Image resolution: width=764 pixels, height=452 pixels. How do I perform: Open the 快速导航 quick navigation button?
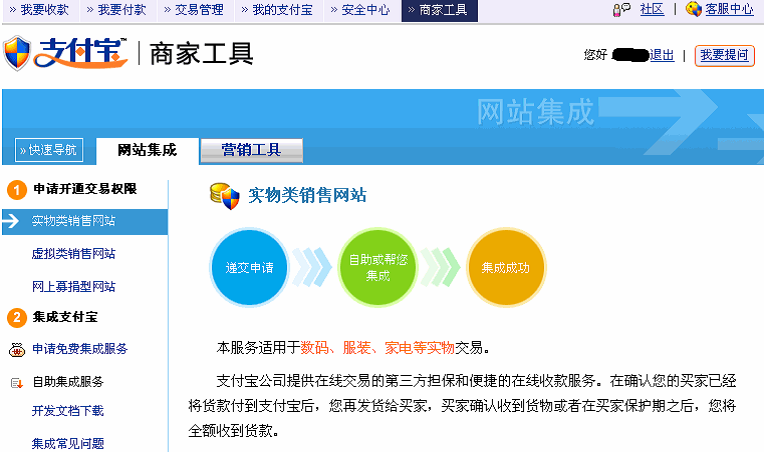(x=49, y=150)
